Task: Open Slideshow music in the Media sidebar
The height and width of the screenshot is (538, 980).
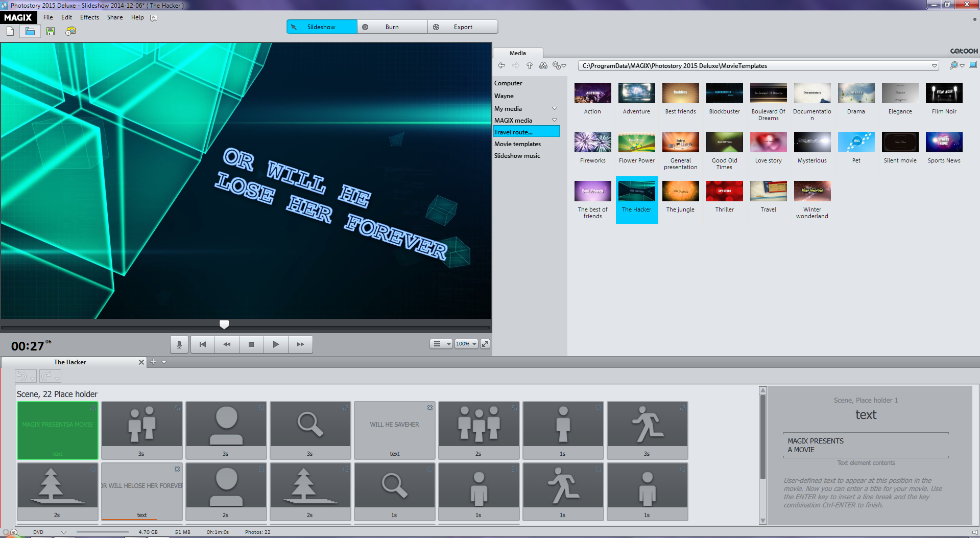Action: [x=517, y=156]
